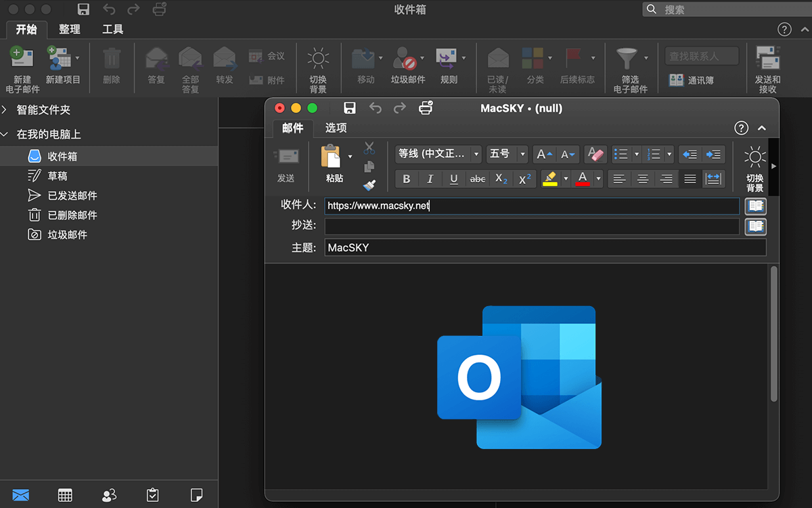The height and width of the screenshot is (508, 812).
Task: Open help in the compose window
Action: pyautogui.click(x=742, y=128)
